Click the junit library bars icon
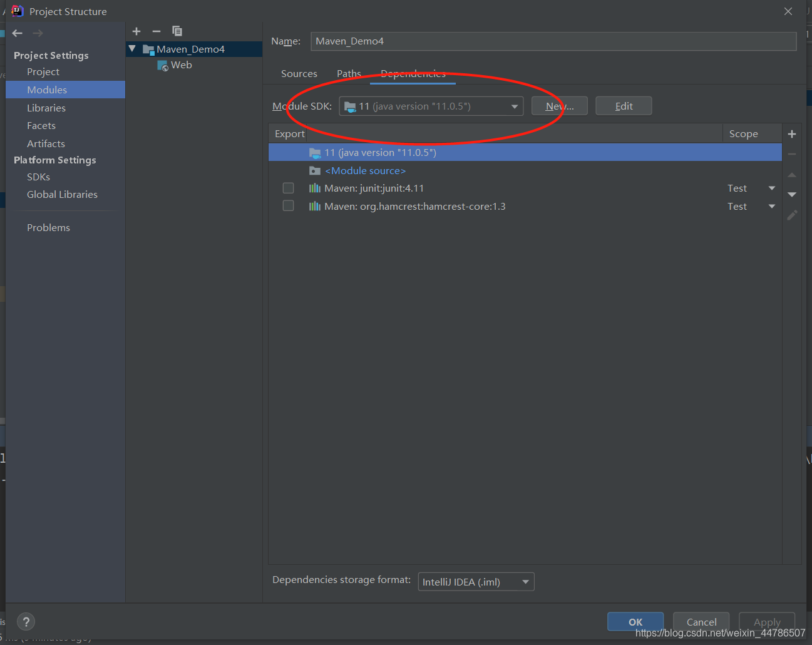The width and height of the screenshot is (812, 645). [x=315, y=188]
